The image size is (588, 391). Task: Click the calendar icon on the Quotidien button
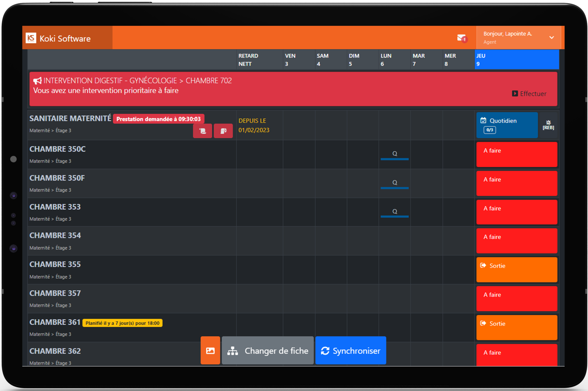point(484,121)
